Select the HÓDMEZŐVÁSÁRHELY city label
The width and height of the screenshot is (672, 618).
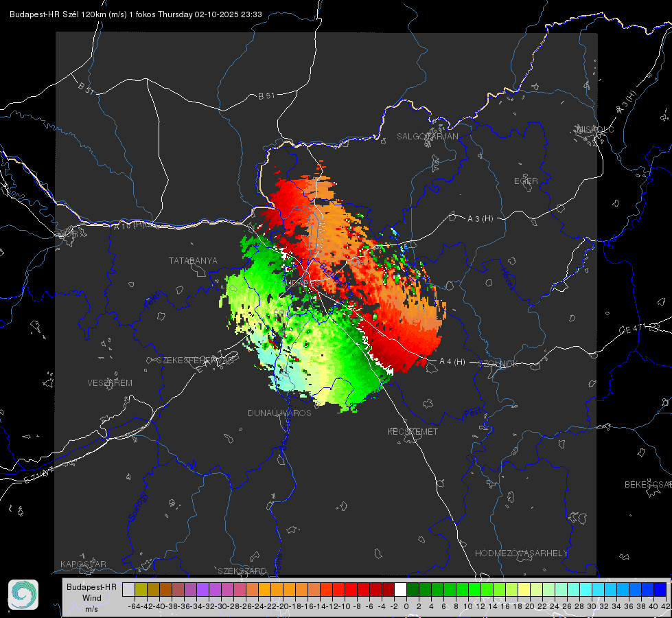click(521, 553)
